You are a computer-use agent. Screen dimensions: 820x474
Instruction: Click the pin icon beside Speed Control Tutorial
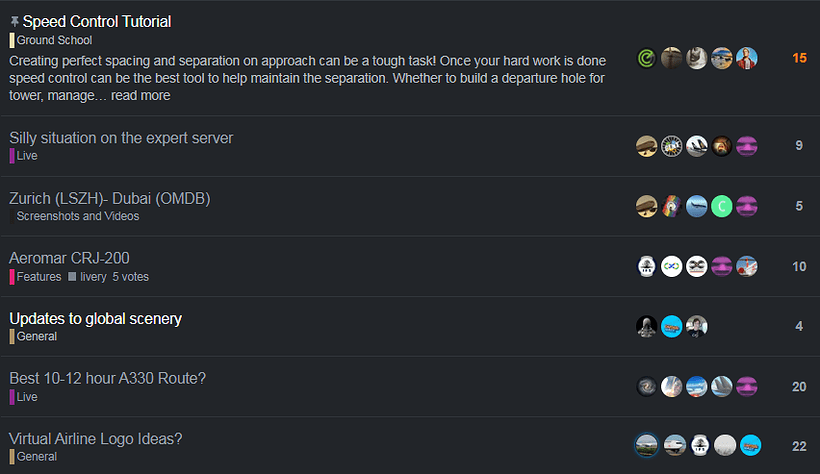tap(14, 21)
